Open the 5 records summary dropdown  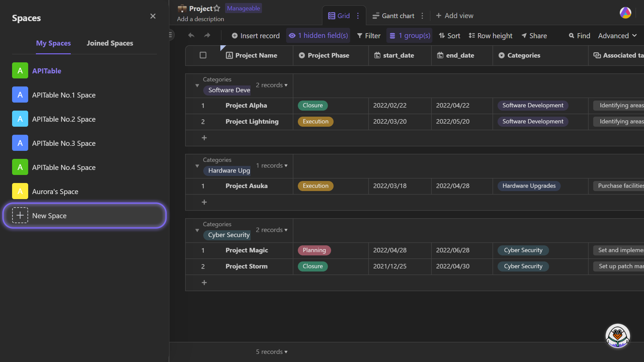pos(272,352)
